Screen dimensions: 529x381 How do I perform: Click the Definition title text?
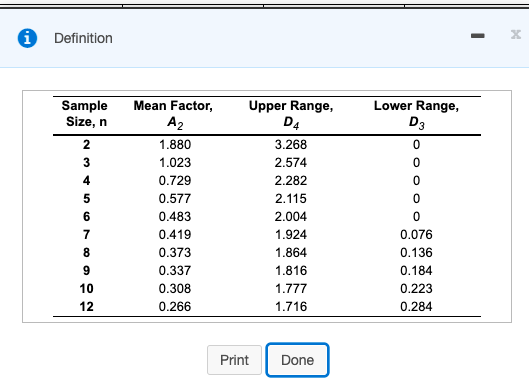point(83,38)
